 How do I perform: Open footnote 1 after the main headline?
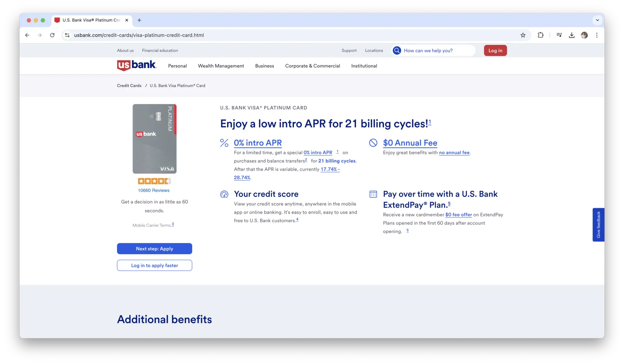click(430, 122)
